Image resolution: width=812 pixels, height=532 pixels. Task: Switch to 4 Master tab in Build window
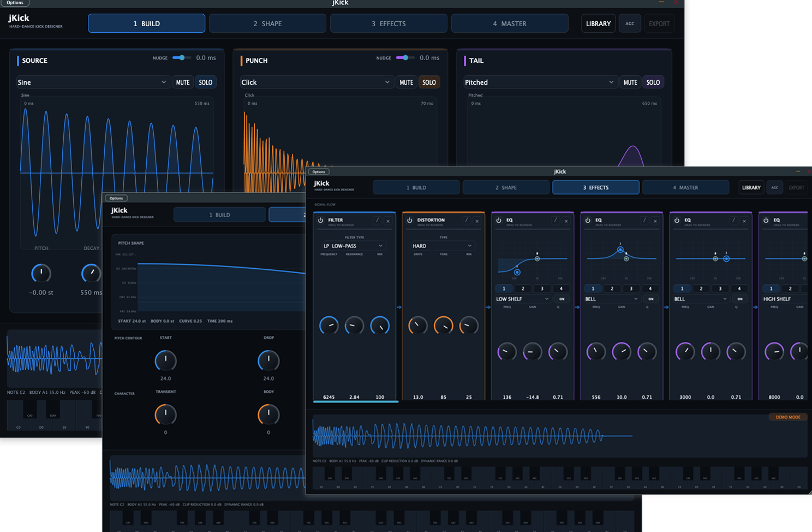(x=510, y=23)
